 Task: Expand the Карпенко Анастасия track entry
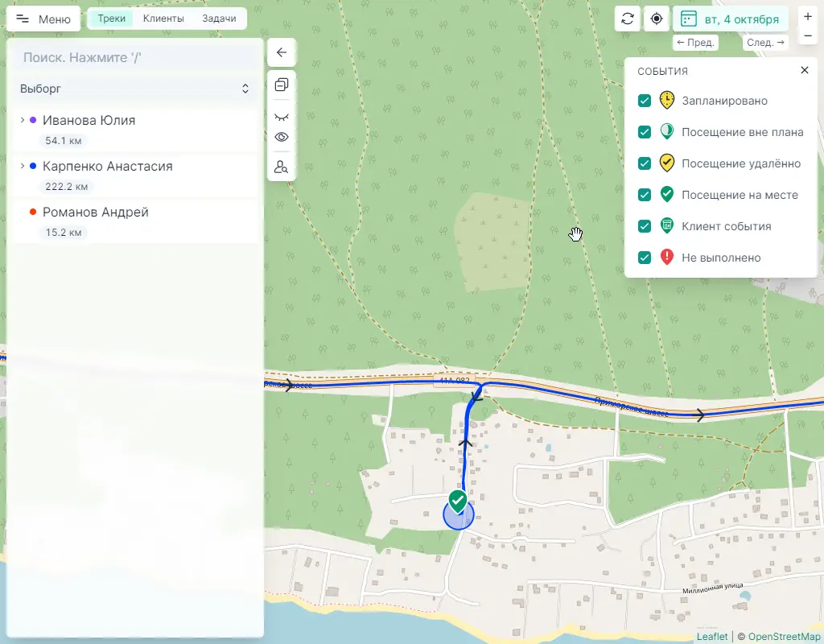click(23, 166)
